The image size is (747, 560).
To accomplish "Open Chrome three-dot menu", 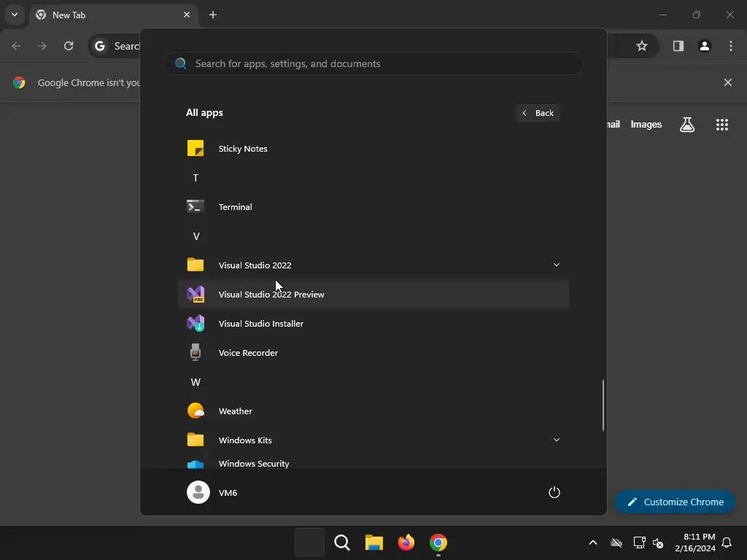I will pyautogui.click(x=731, y=46).
